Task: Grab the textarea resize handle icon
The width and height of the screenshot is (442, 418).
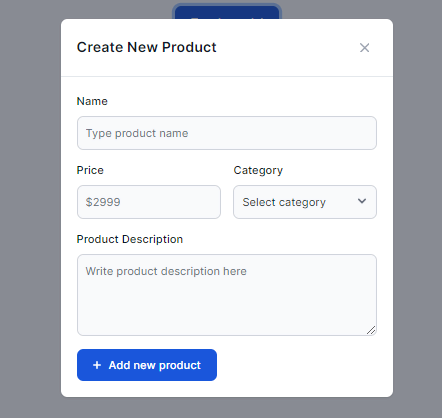Action: [x=371, y=330]
